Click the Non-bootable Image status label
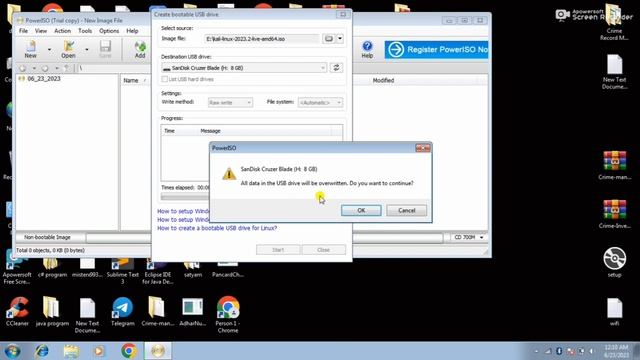 tap(47, 237)
